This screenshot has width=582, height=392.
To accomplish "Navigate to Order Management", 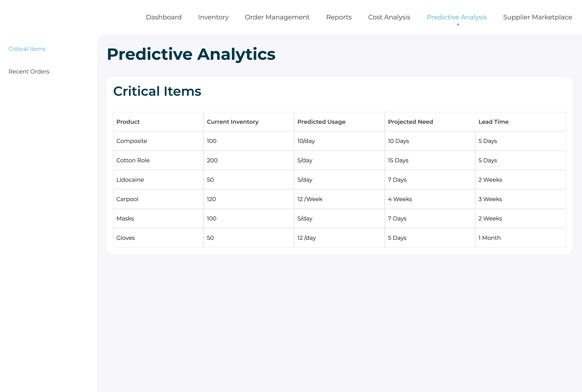I will 277,17.
